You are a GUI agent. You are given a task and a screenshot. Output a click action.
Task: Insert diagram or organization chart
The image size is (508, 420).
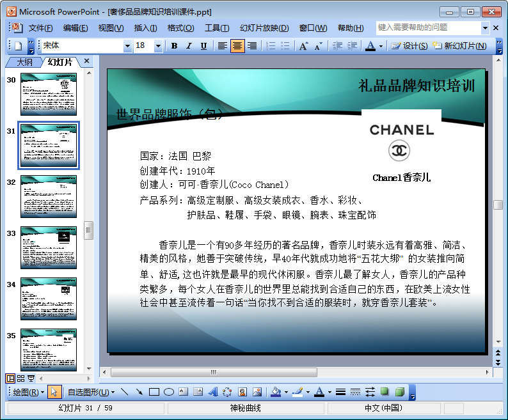click(227, 392)
